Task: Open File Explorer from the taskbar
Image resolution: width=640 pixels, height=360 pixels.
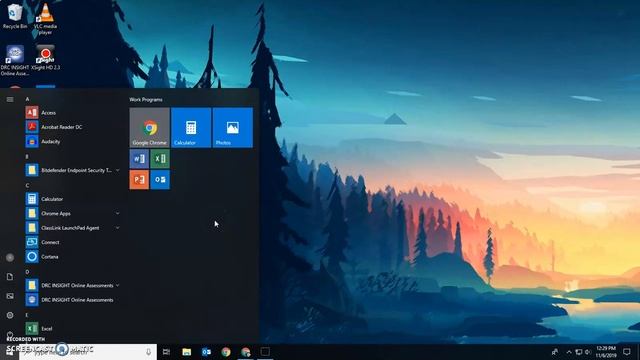Action: tap(187, 352)
